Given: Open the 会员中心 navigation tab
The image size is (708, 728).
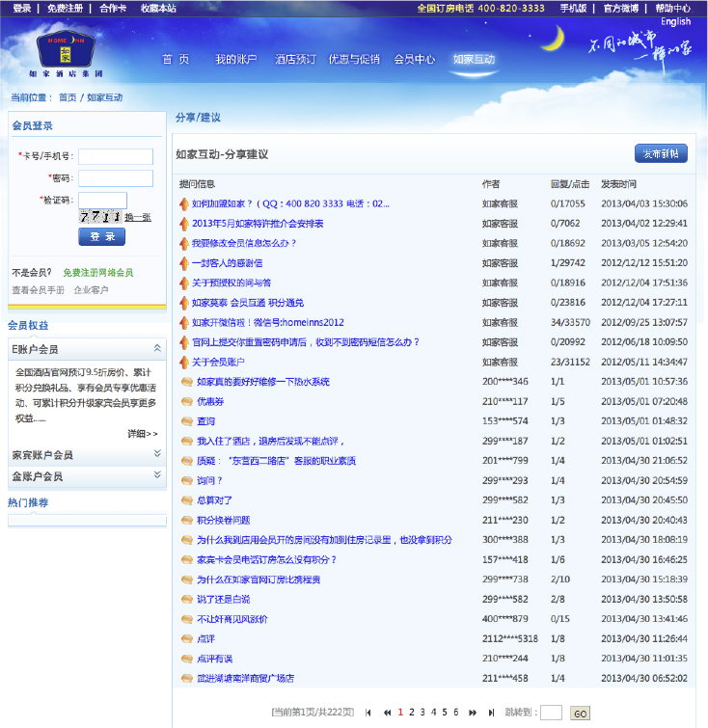Looking at the screenshot, I should 415,60.
